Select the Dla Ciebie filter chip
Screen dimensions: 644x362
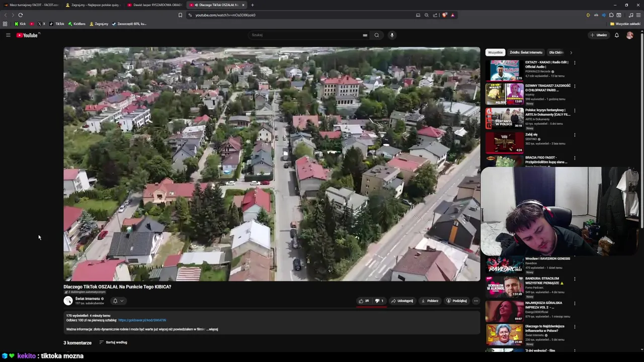pos(556,52)
